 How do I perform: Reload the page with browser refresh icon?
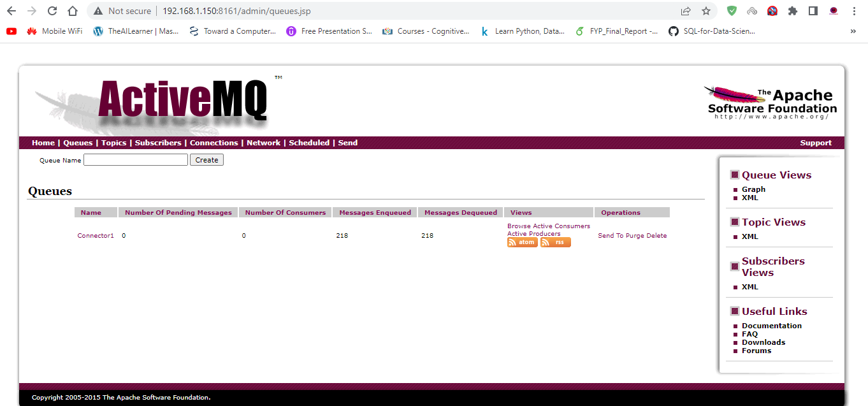52,11
